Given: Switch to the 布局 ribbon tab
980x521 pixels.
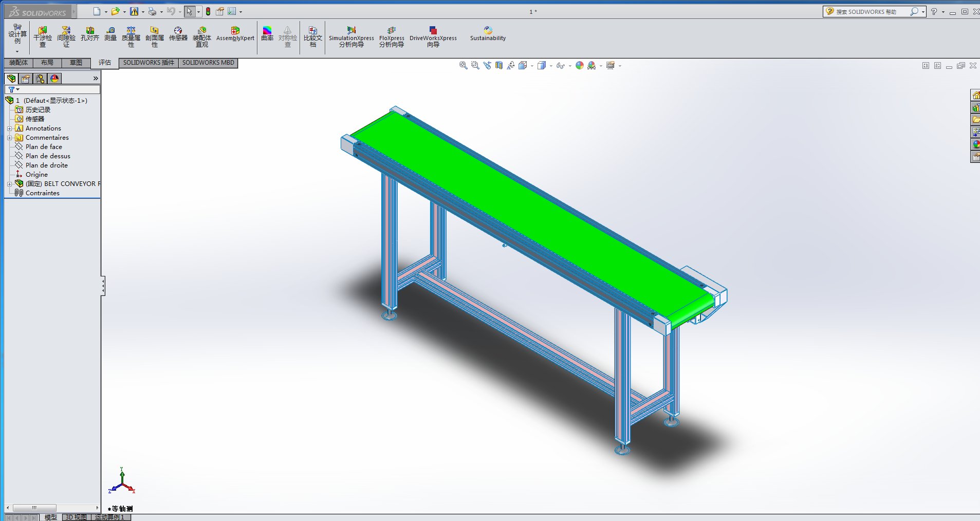Looking at the screenshot, I should (x=47, y=63).
